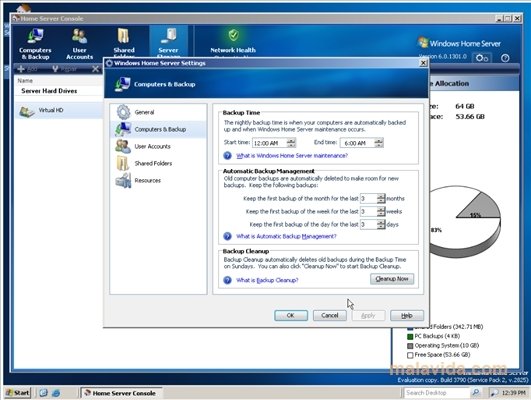Open Shared Folders tab in console

124,42
